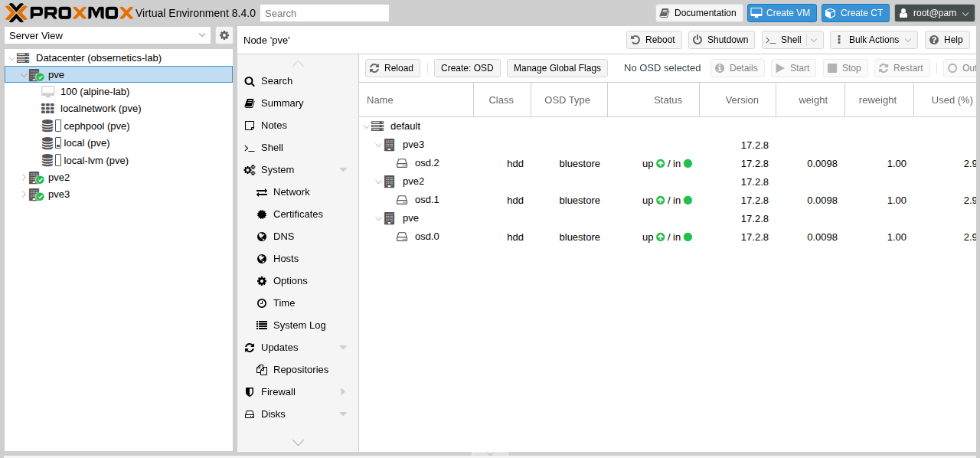
Task: Expand the pve3 node in the resource tree
Action: tap(23, 194)
